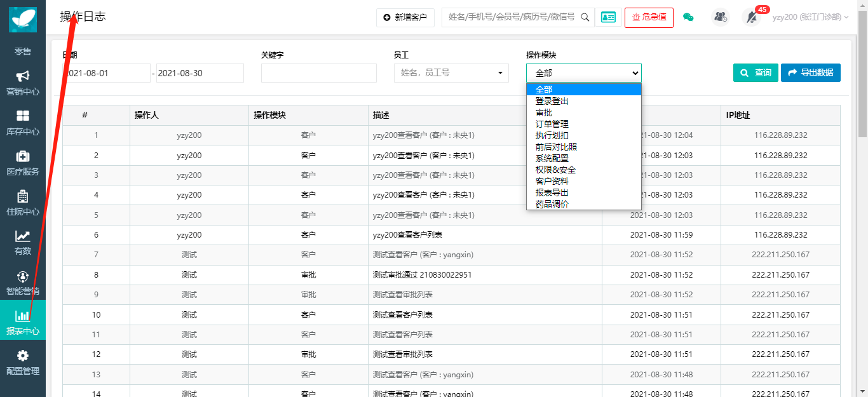Open notifications bell with 45 badge
This screenshot has height=397, width=868.
point(752,17)
